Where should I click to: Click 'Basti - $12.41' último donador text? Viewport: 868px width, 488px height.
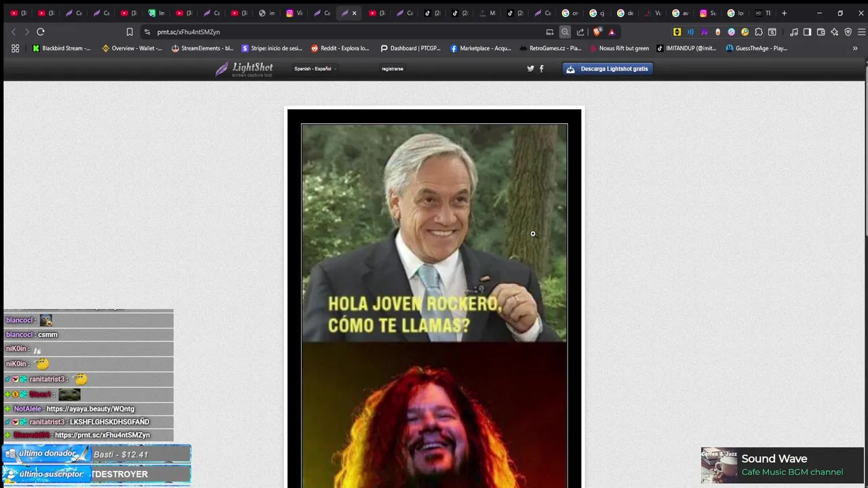point(121,454)
